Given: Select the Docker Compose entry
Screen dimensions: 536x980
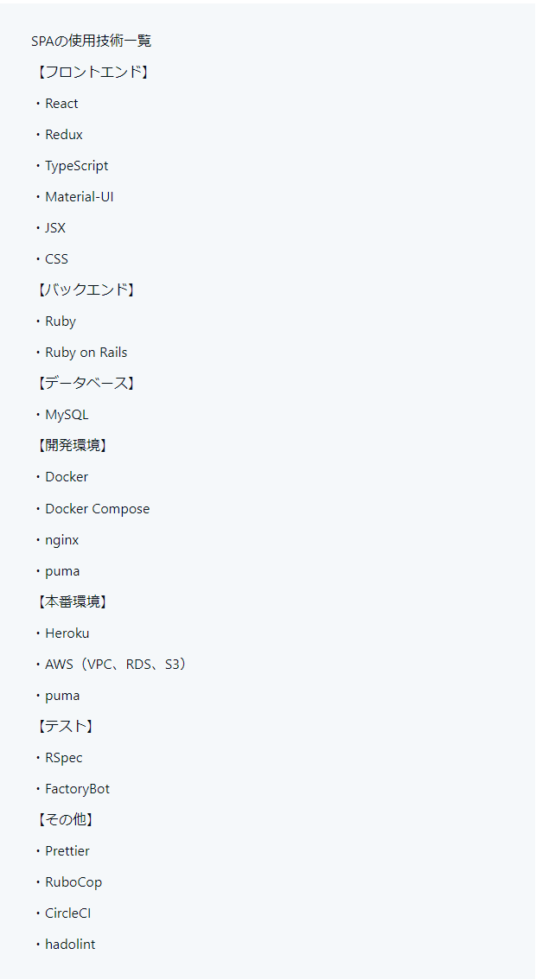Looking at the screenshot, I should [97, 509].
